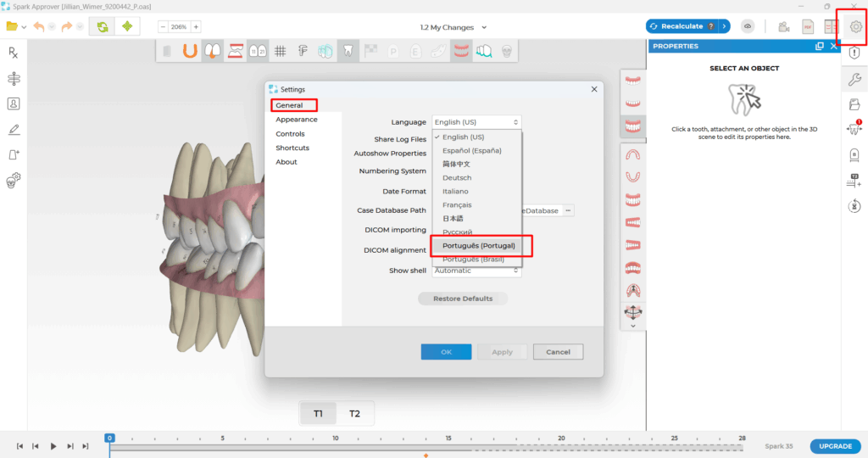Select the T1 view toggle
This screenshot has height=458, width=868.
pos(318,414)
